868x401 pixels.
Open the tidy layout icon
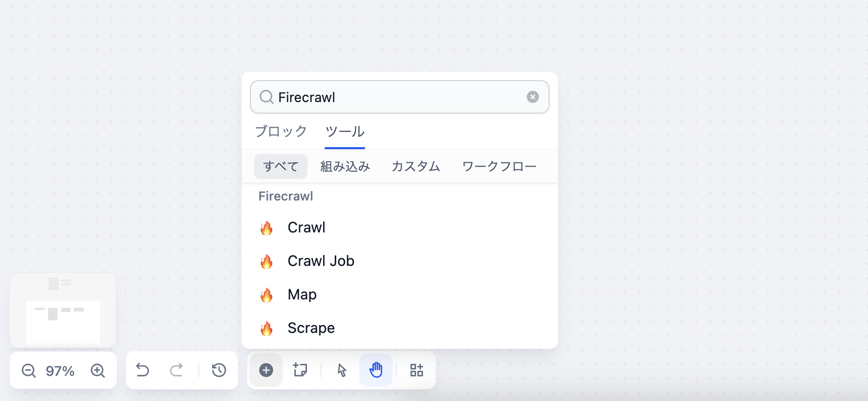tap(416, 370)
